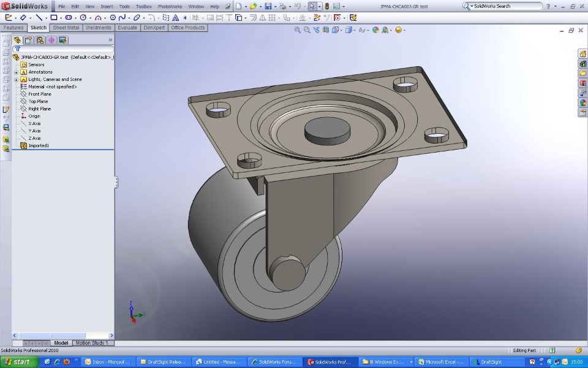Select Front Plane in feature tree
The width and height of the screenshot is (588, 368).
click(x=40, y=94)
